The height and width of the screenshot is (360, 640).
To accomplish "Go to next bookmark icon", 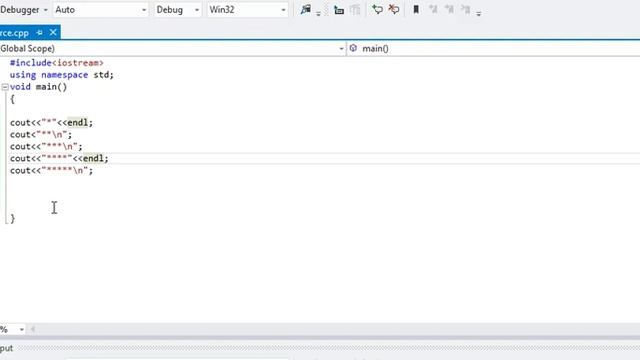I will coord(449,9).
